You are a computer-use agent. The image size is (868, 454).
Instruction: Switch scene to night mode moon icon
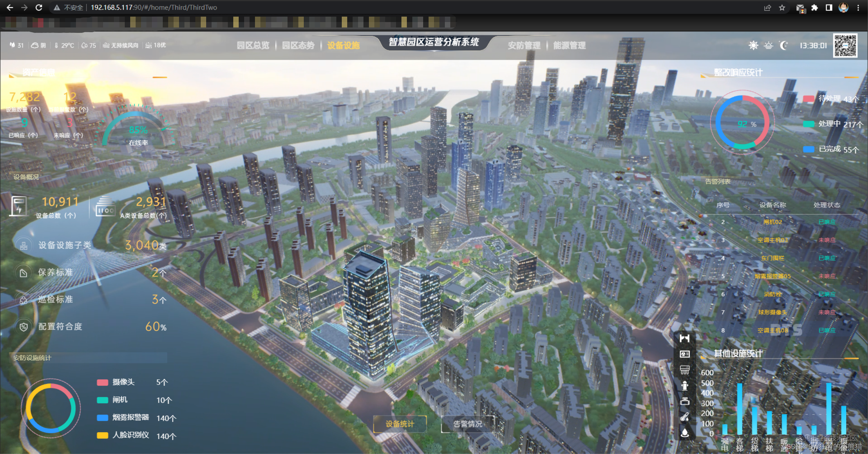783,46
